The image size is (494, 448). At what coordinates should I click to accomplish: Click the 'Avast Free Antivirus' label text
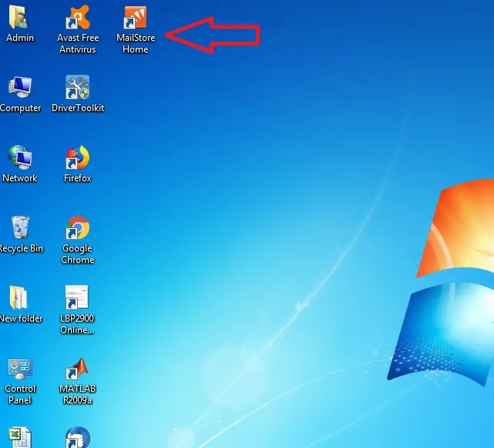(x=78, y=43)
